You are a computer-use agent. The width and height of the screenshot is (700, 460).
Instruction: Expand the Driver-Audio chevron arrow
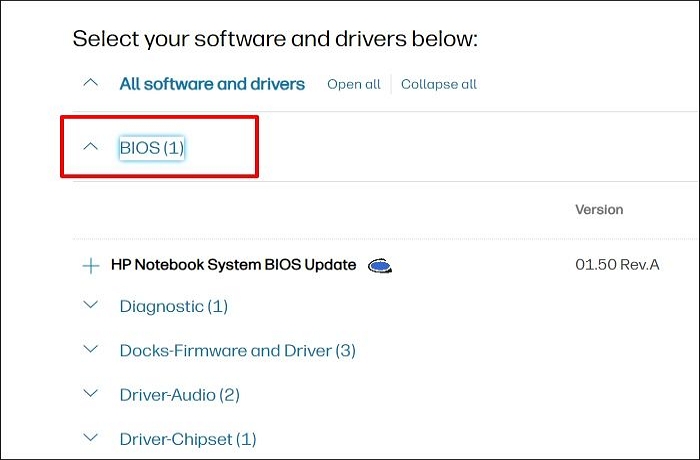91,394
